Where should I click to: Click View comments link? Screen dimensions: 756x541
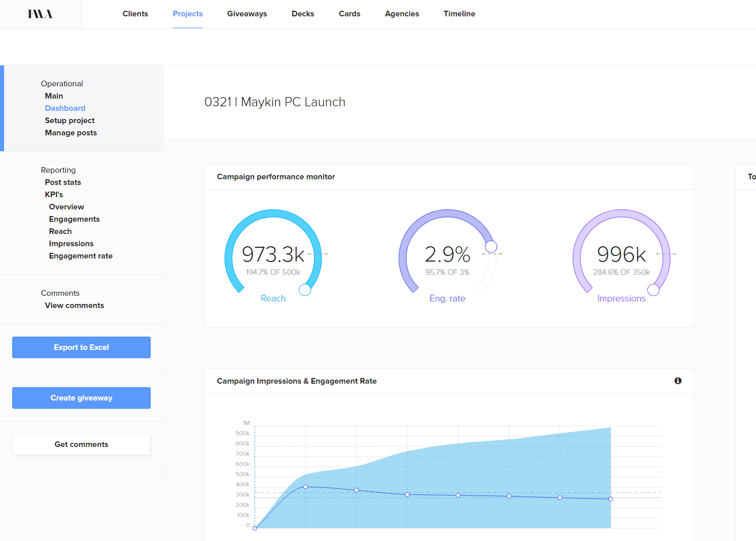pyautogui.click(x=75, y=305)
